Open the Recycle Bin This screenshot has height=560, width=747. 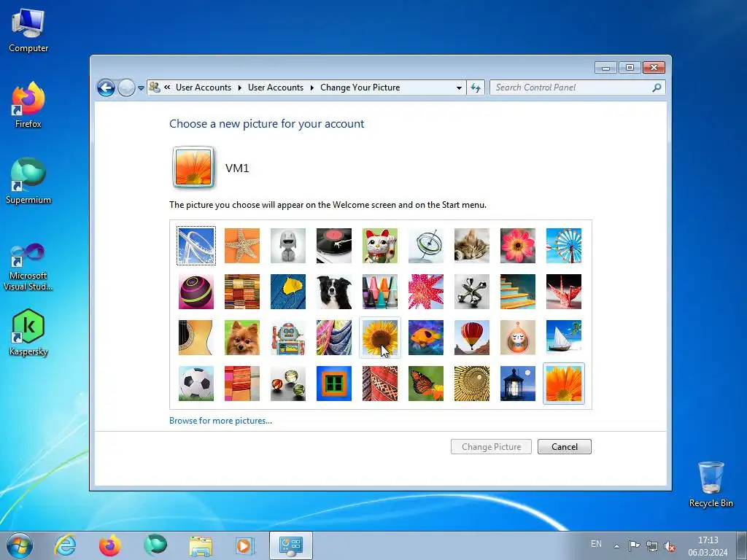(x=711, y=484)
